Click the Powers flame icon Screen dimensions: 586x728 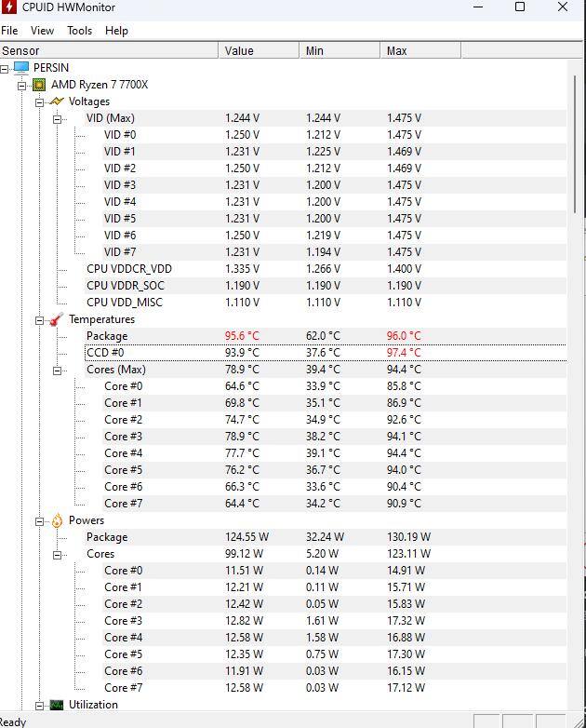[57, 520]
